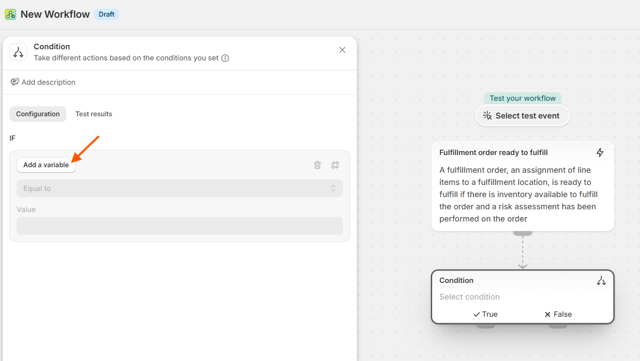Click the Add description speech bubble icon
The width and height of the screenshot is (640, 361).
(14, 82)
